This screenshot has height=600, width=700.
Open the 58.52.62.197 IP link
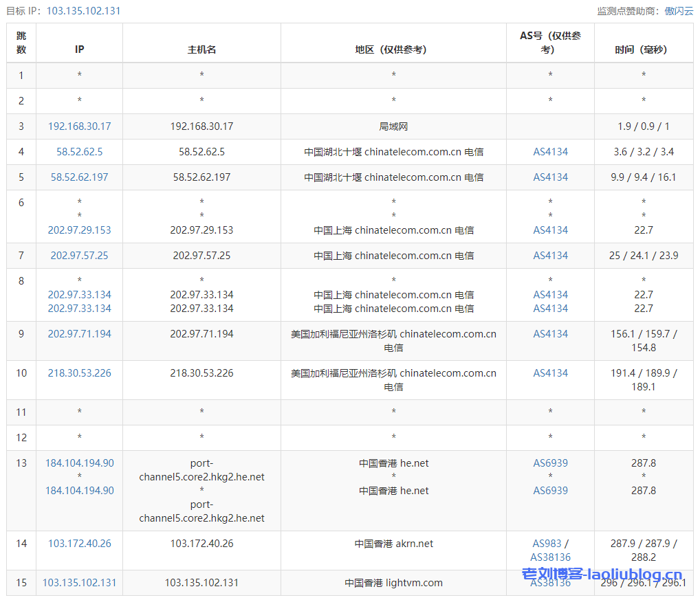tap(79, 177)
